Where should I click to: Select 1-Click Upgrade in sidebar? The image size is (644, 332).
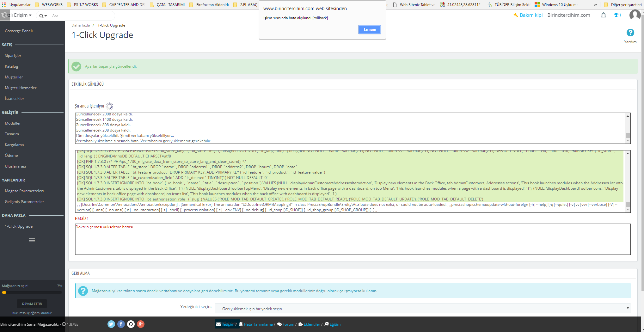click(19, 226)
